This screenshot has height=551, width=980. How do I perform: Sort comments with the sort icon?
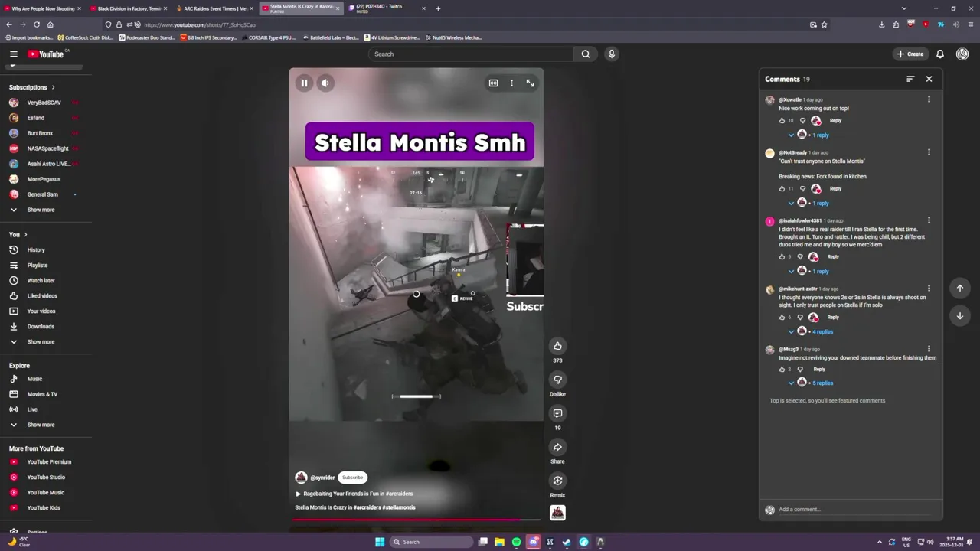click(910, 79)
